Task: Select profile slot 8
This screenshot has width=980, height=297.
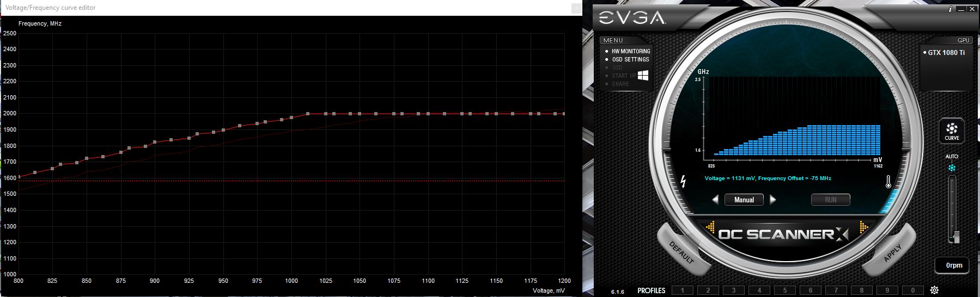Action: point(862,290)
